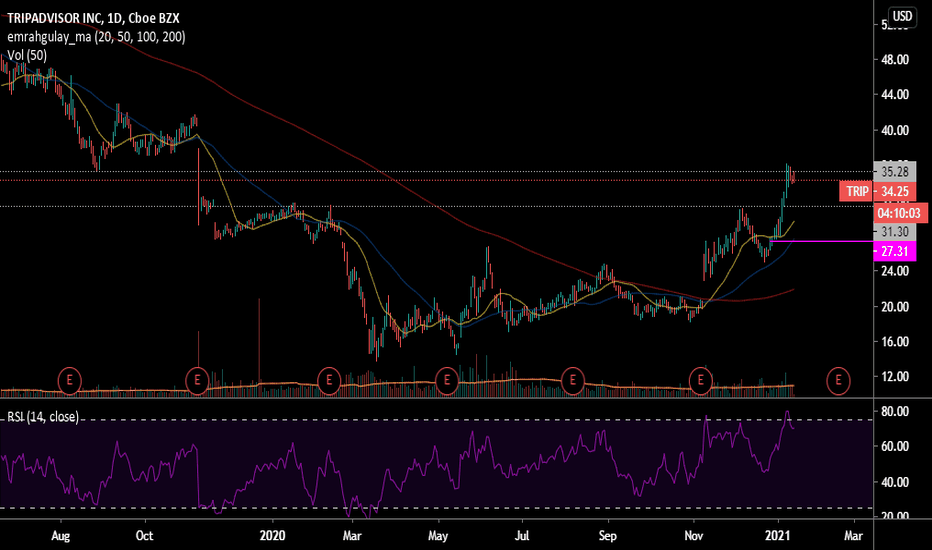Click the red TRIP symbol price tag
Screen dimensions: 932x550
[857, 191]
